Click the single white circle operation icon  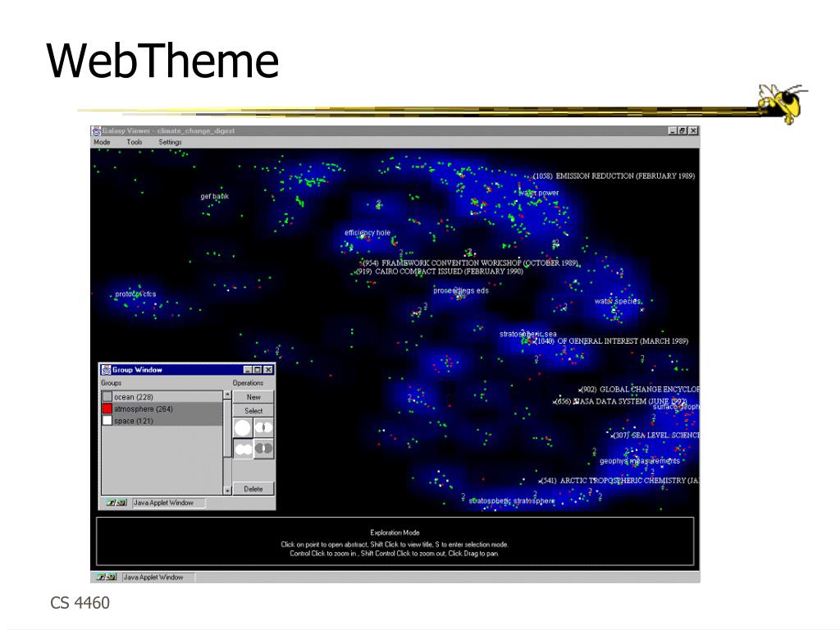pyautogui.click(x=243, y=427)
